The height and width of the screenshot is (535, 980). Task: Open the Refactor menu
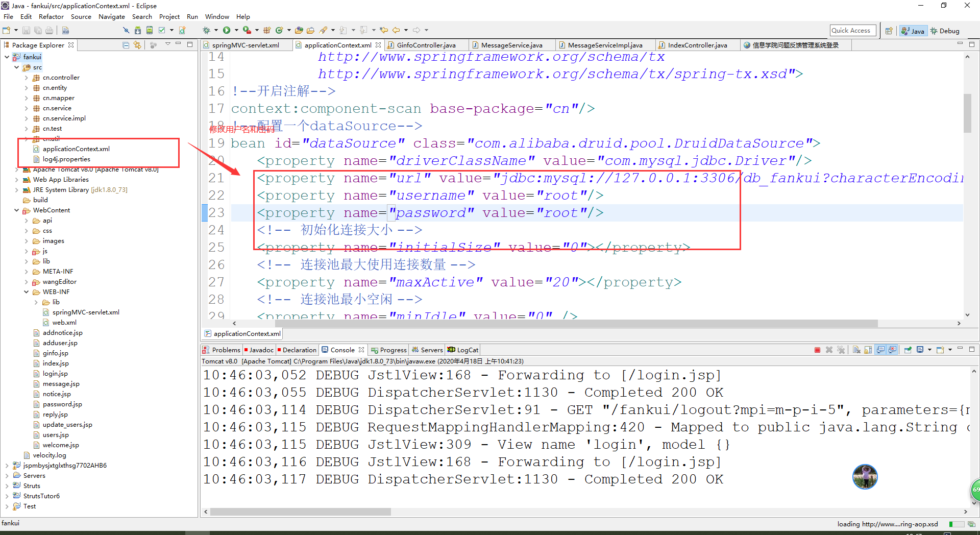click(x=51, y=17)
